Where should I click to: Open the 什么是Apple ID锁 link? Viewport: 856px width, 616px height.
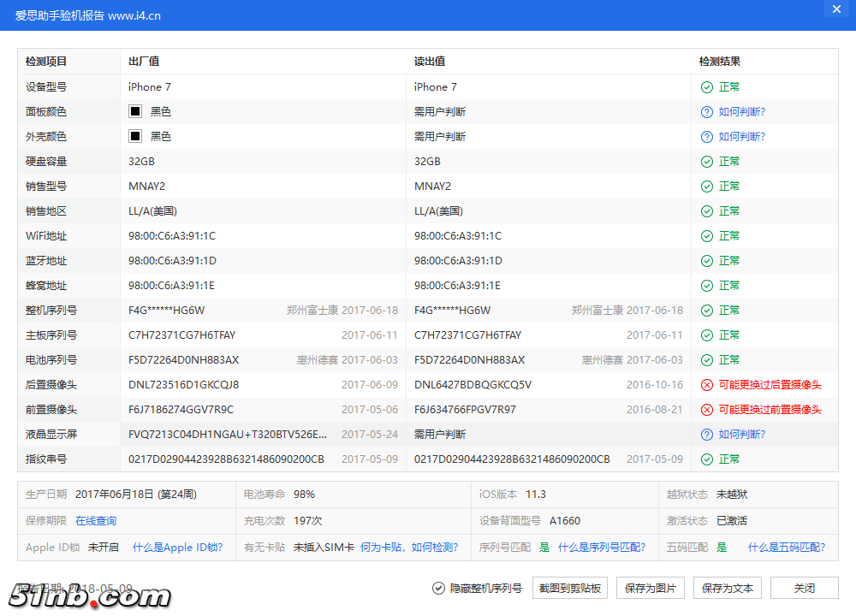pyautogui.click(x=177, y=548)
